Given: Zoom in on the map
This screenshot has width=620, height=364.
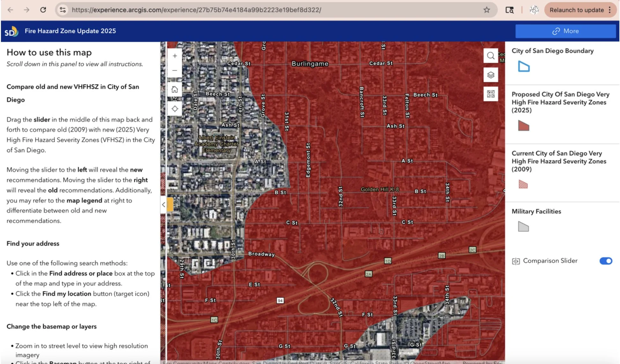Looking at the screenshot, I should tap(175, 56).
